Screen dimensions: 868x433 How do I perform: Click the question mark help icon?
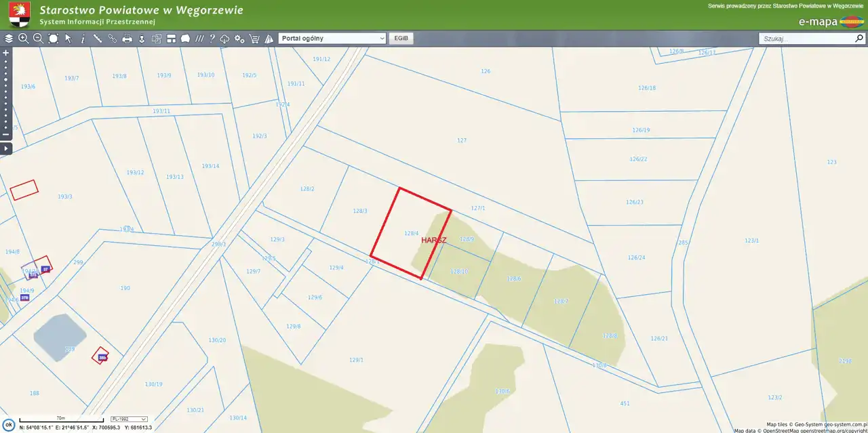click(212, 39)
